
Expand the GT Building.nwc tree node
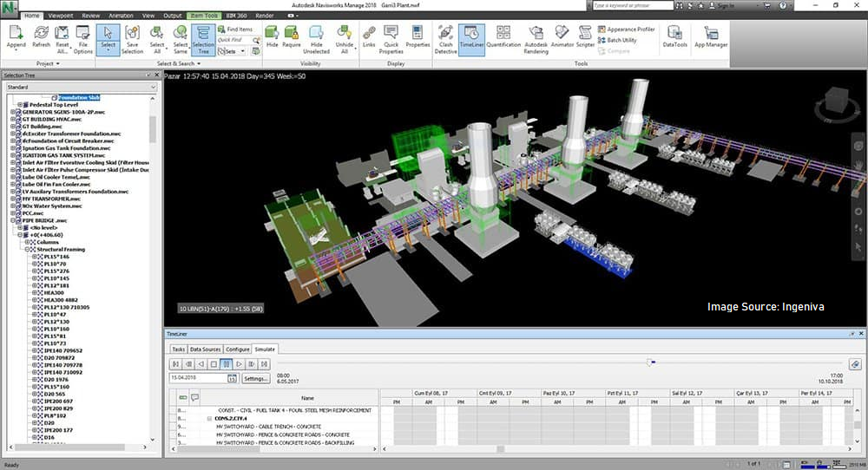click(x=13, y=126)
